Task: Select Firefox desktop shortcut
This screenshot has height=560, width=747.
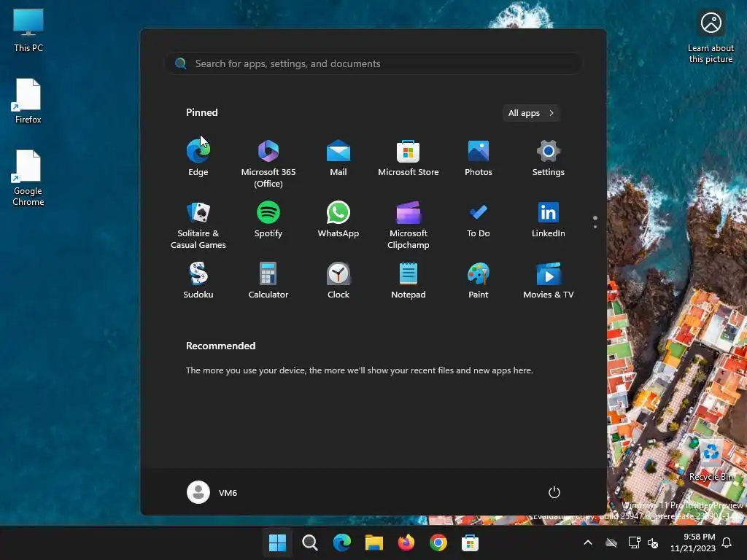Action: (28, 101)
